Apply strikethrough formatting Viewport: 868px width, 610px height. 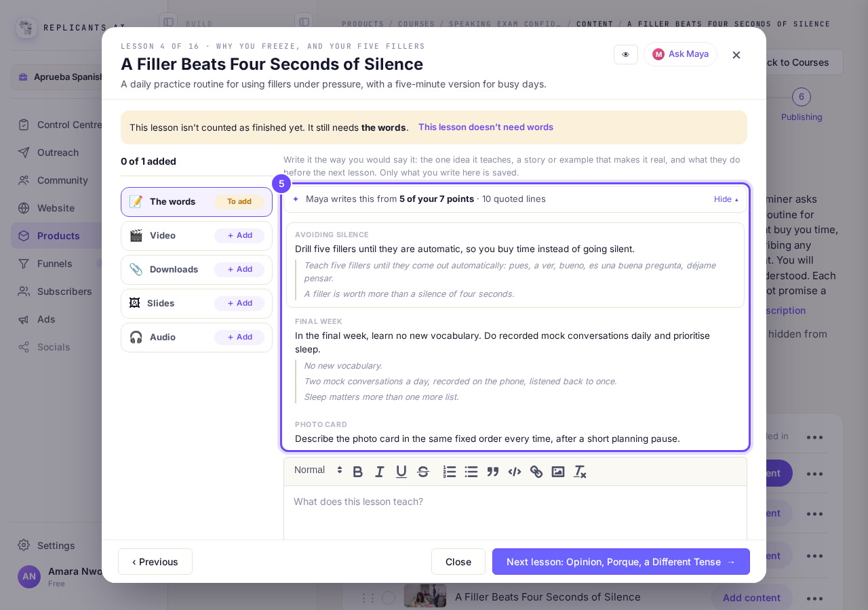[423, 472]
